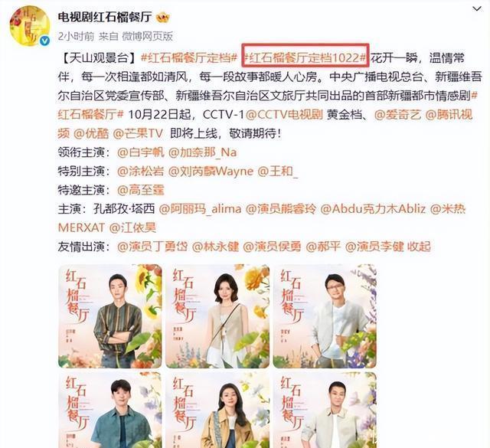Viewport: 490px width, 448px height.
Task: Open bottom-left poster with man in teal shirt
Action: click(x=110, y=410)
